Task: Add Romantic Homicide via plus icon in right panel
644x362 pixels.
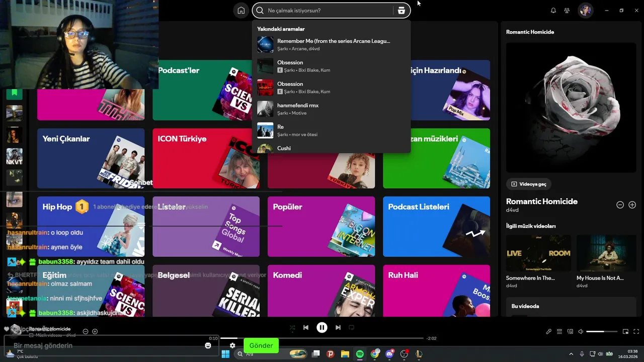Action: point(632,205)
